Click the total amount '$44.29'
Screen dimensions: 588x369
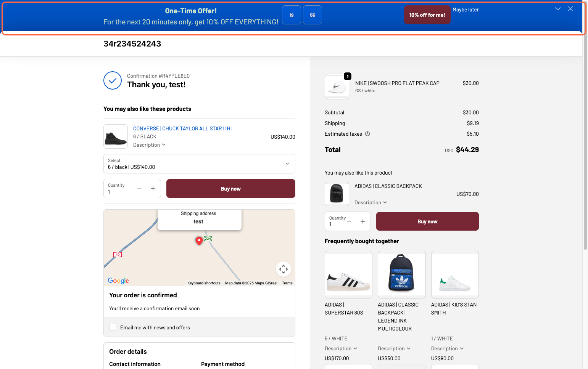(467, 150)
